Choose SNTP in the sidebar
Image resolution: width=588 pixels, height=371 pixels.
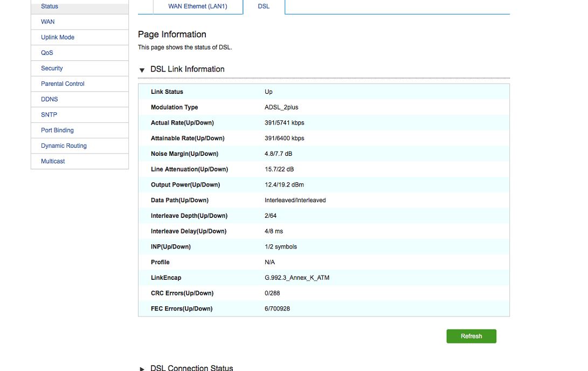(49, 115)
